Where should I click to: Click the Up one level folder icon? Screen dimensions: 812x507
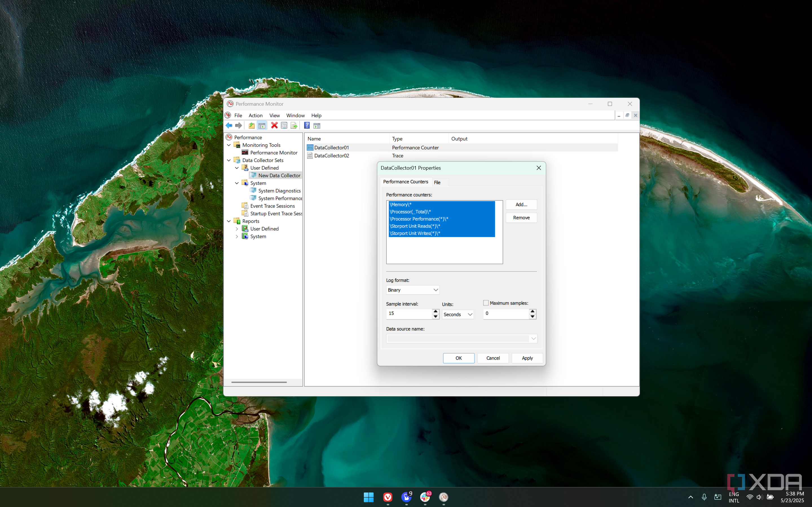[x=251, y=125]
